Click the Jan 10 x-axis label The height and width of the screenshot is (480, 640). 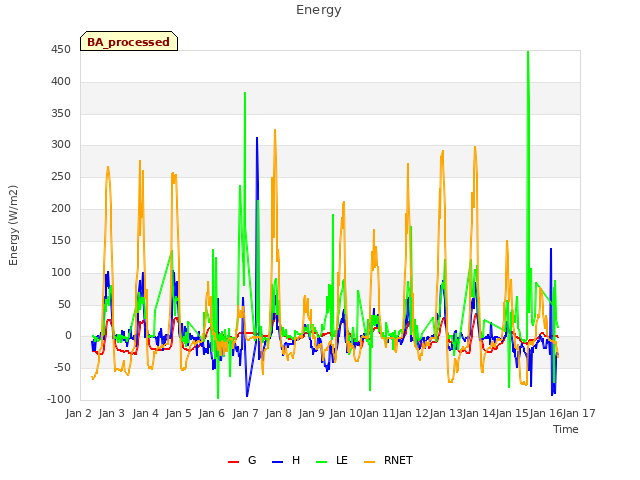click(345, 413)
